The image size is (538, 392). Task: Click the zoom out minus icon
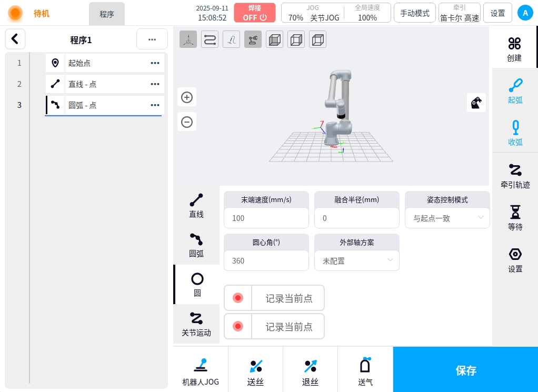pyautogui.click(x=187, y=122)
